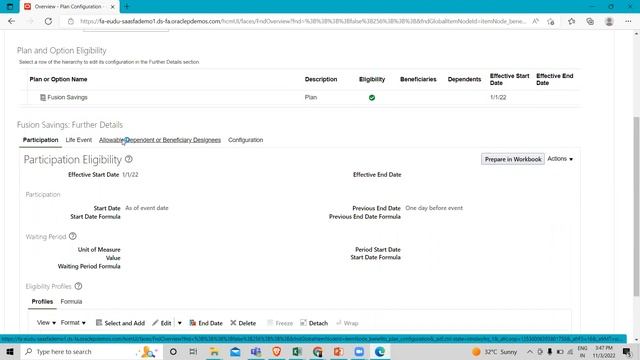Open browser Favorites list
This screenshot has width=640, height=360.
571,21
